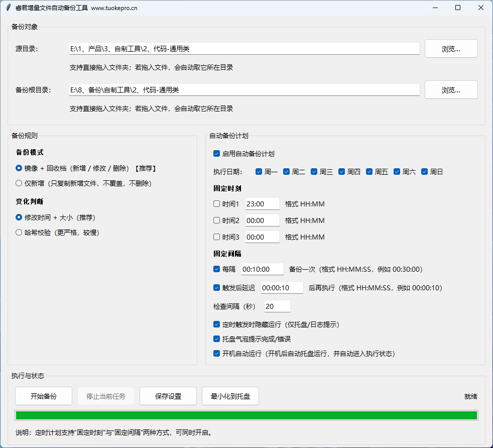
Task: Uncheck 周六 execution day
Action: pyautogui.click(x=397, y=172)
